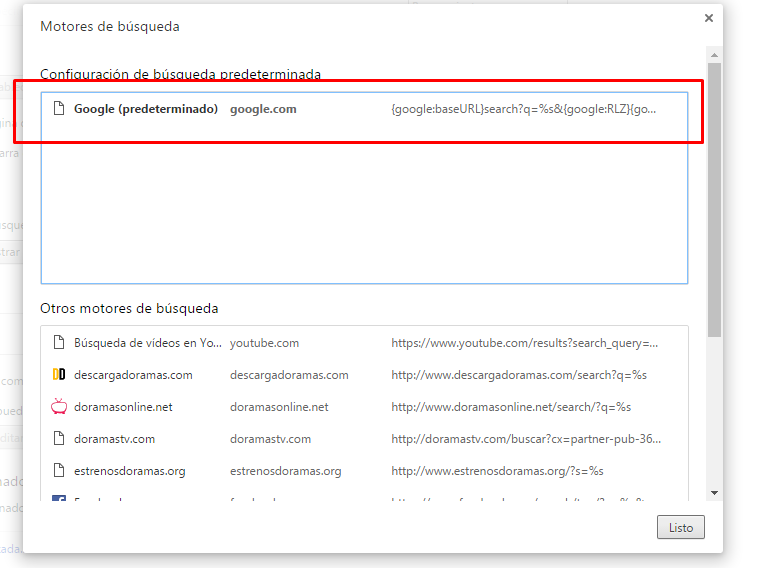
Task: Click the {google:baseURL}search URL field
Action: click(x=524, y=109)
